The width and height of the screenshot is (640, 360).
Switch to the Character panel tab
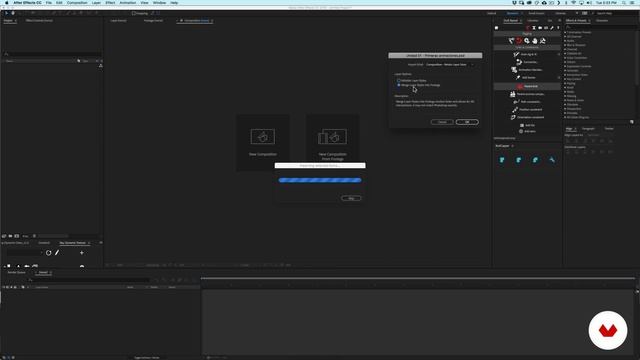pyautogui.click(x=602, y=20)
